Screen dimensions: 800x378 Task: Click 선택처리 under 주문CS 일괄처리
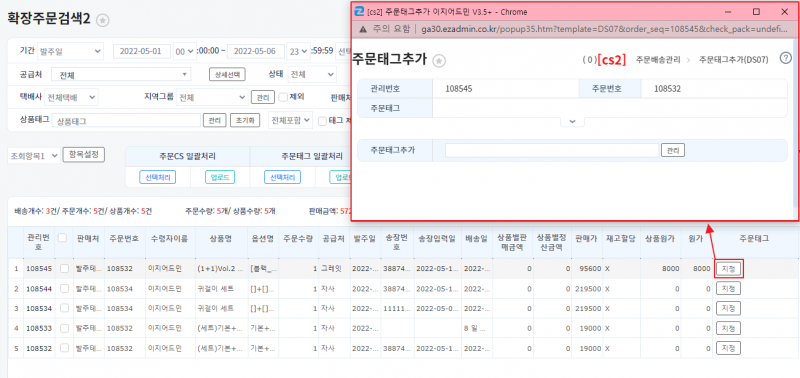(x=158, y=177)
